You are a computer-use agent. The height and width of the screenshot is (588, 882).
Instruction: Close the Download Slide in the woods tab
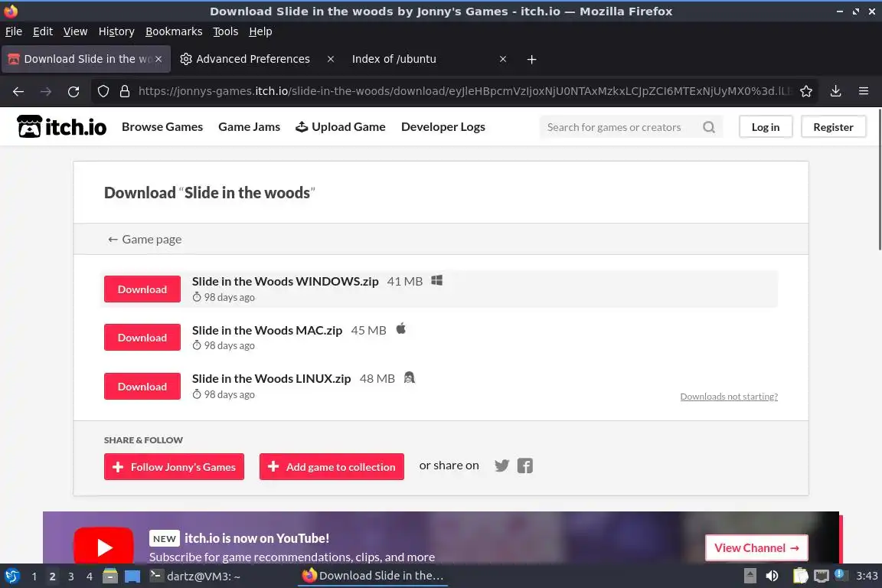click(158, 59)
